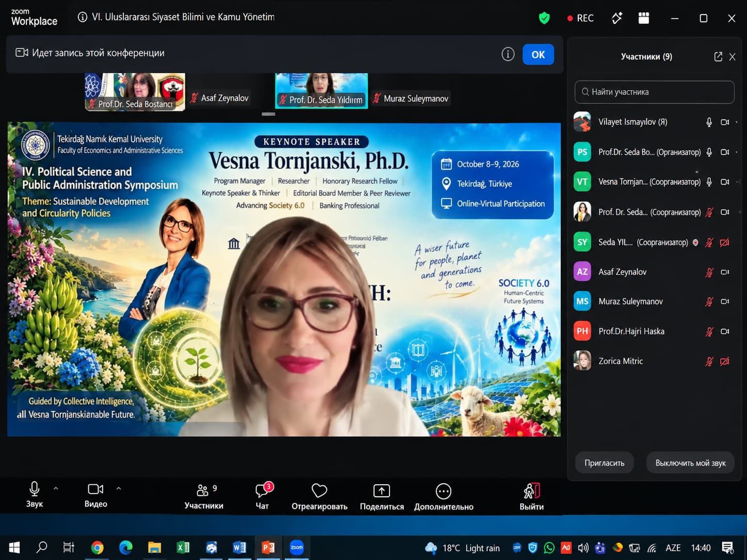Click Zorica Mitric's disabled camera icon
This screenshot has height=560, width=747.
(725, 361)
